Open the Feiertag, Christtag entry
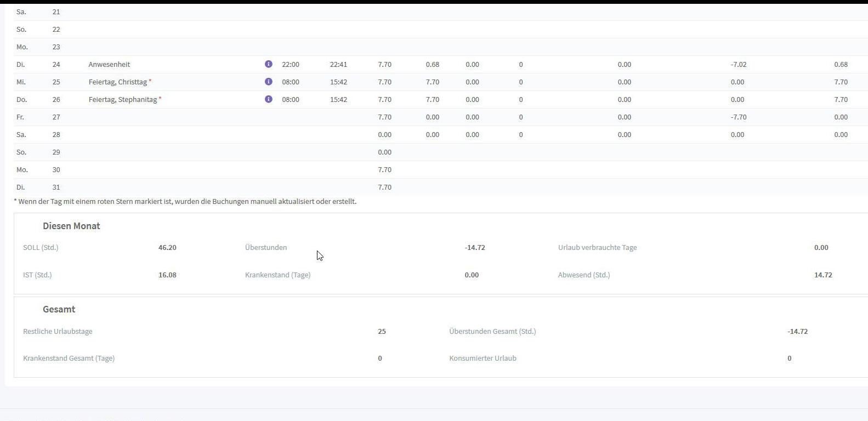 (117, 82)
